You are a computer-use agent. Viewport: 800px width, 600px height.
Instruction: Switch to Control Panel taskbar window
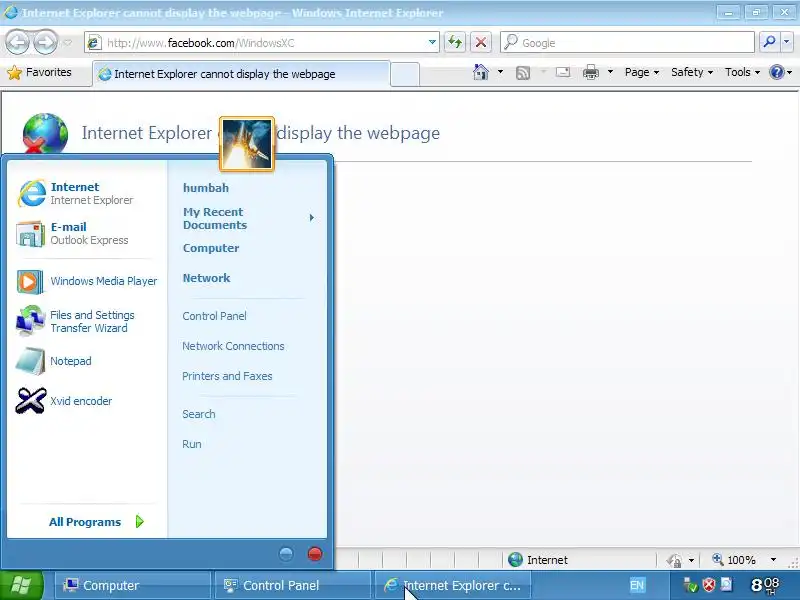[292, 585]
